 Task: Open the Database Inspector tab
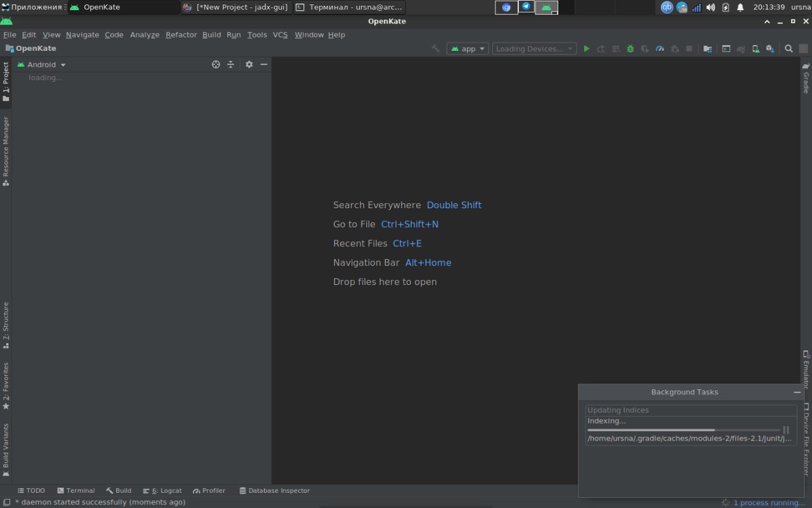[275, 491]
